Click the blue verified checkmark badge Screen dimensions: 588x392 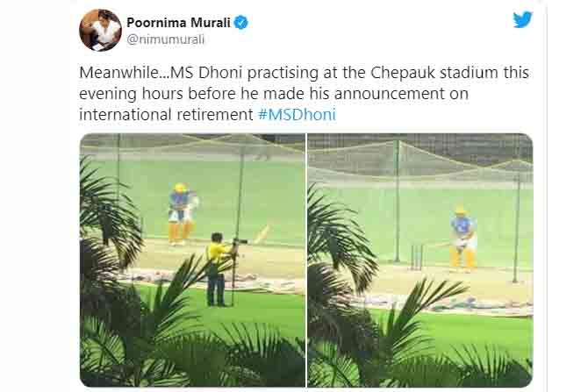241,23
